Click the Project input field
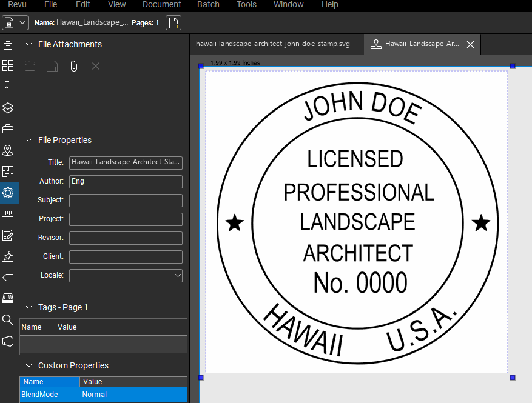 (126, 219)
